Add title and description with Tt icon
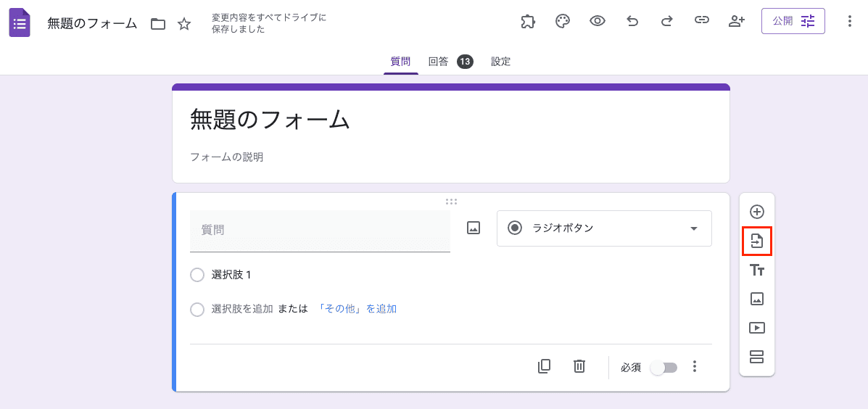 point(757,270)
